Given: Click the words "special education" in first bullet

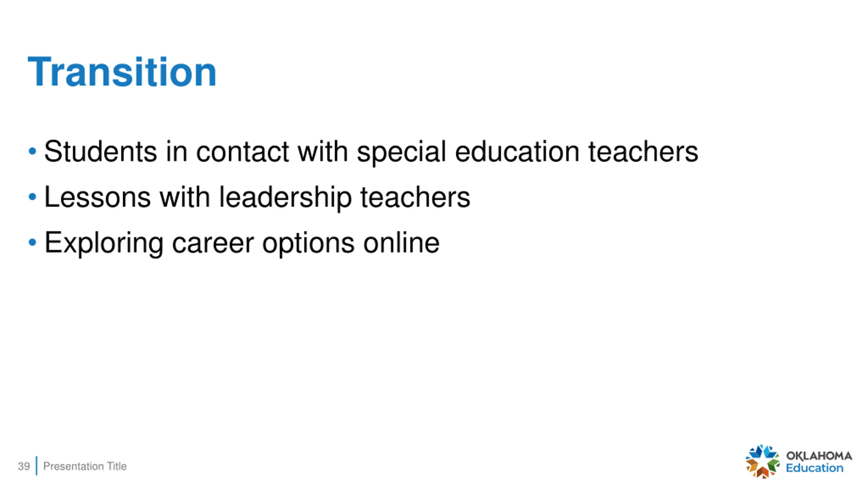Looking at the screenshot, I should 468,152.
